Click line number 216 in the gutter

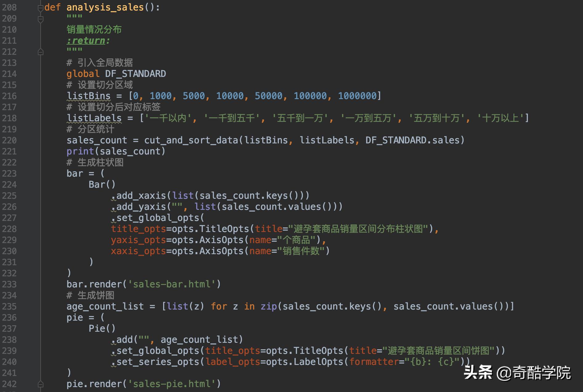(10, 96)
